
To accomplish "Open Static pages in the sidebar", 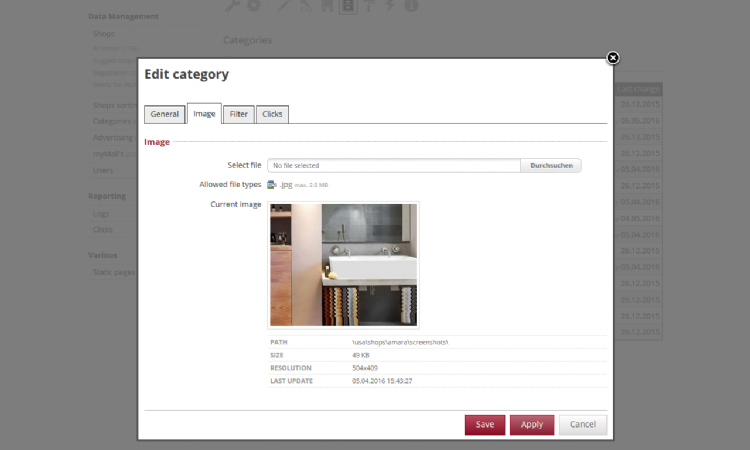I will pos(113,272).
